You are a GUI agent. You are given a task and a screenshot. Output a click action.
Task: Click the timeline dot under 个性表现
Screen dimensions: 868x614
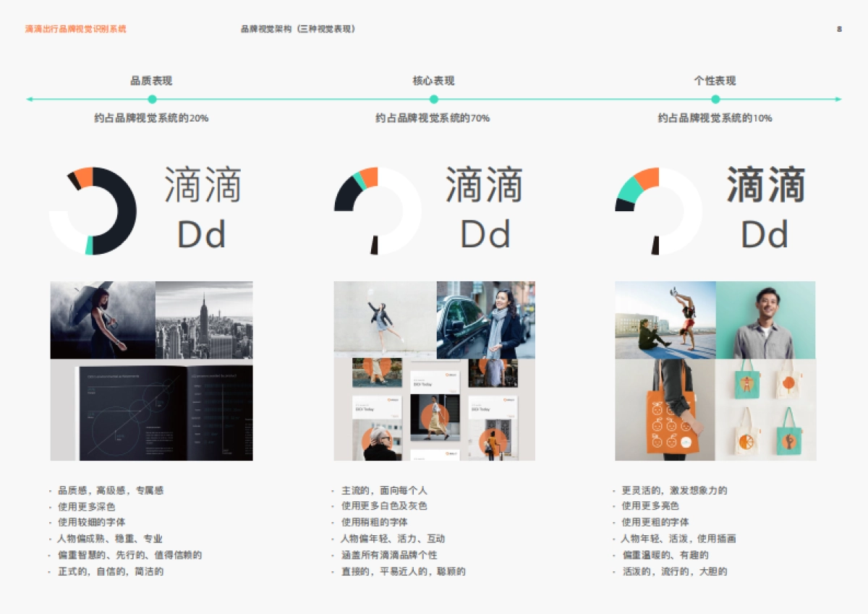pyautogui.click(x=715, y=99)
